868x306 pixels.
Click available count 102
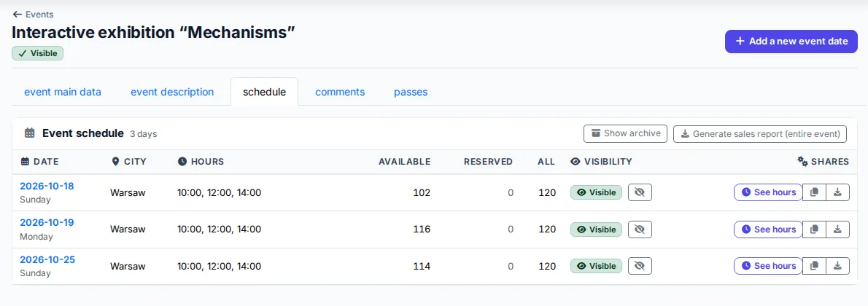click(422, 192)
